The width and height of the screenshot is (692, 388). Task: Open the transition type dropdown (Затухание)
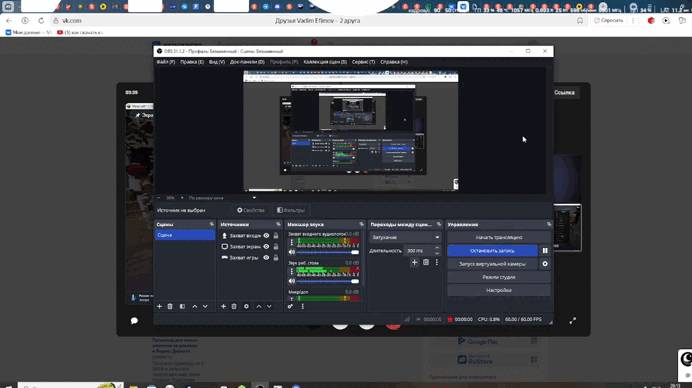click(x=405, y=237)
